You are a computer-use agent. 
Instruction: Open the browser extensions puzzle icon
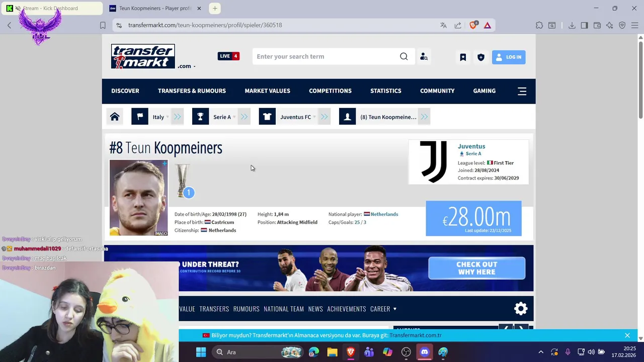(x=539, y=25)
